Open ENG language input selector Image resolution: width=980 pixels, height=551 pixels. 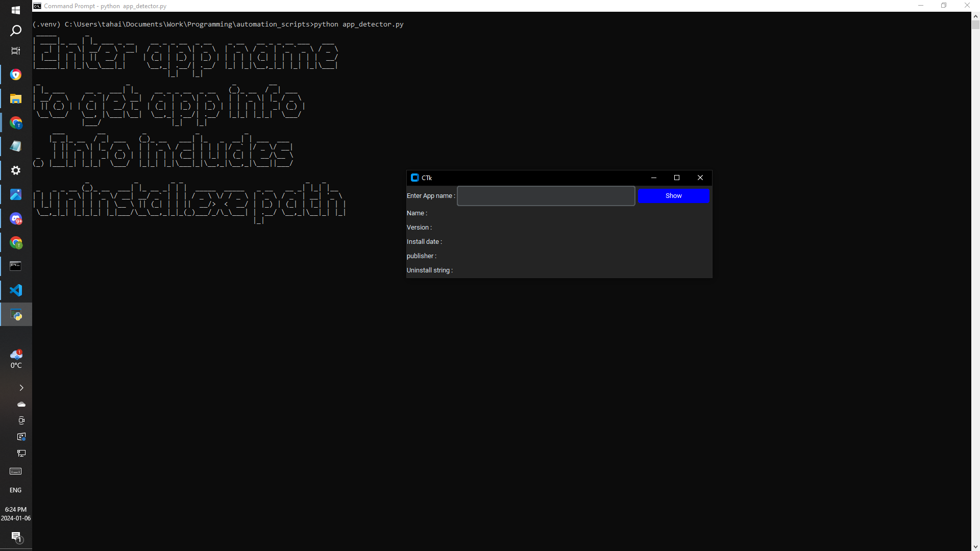[16, 490]
